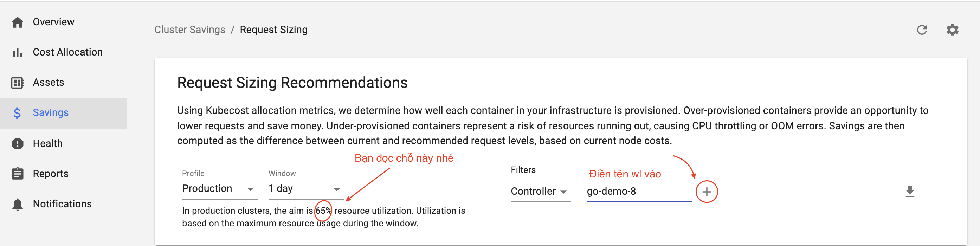The width and height of the screenshot is (980, 246).
Task: Open the Notifications sidebar item
Action: pos(63,204)
